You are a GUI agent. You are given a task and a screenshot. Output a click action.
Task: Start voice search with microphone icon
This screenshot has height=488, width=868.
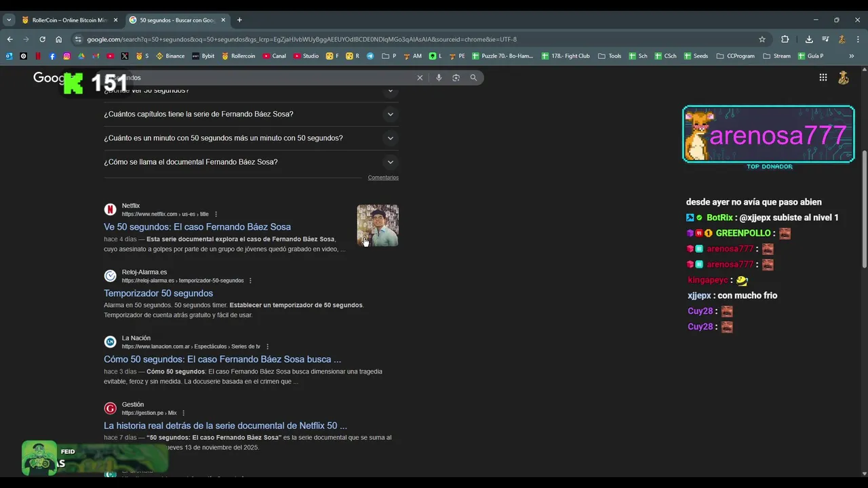(x=439, y=77)
